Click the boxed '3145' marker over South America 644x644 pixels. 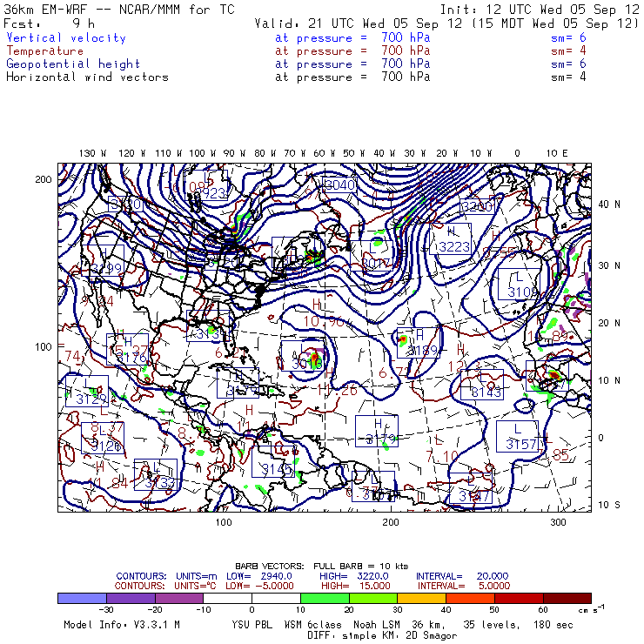(x=273, y=461)
